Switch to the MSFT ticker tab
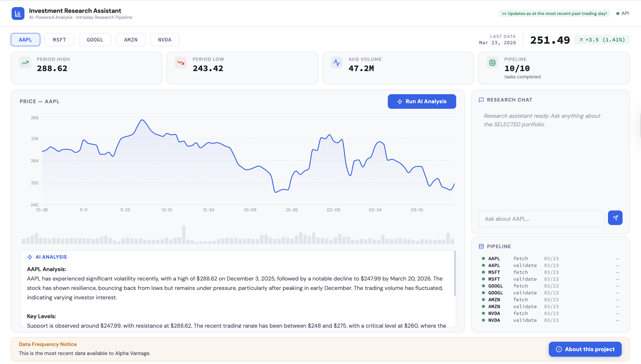Screen dimensions: 641x364 [x=59, y=40]
